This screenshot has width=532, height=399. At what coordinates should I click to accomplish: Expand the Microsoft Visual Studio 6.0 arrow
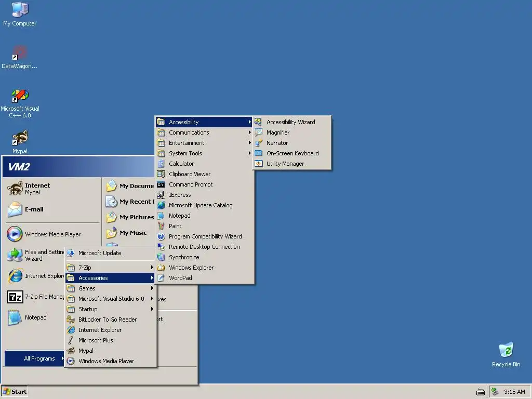(x=152, y=299)
